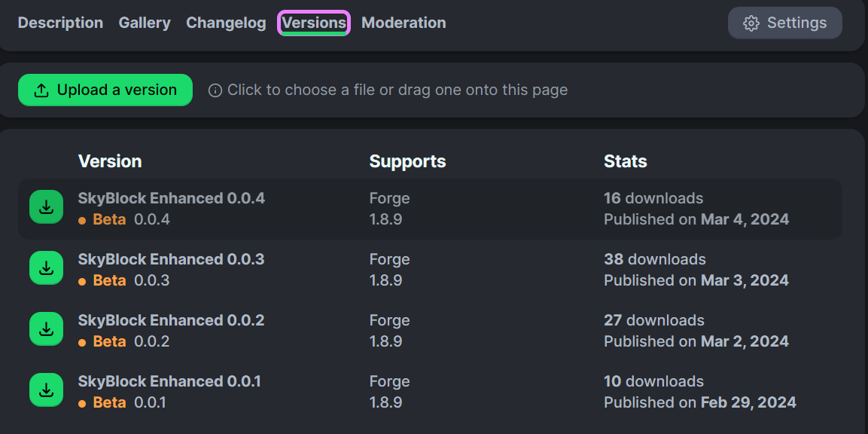Screen dimensions: 868x434
Task: Click the Beta 0.0.4 channel label
Action: (124, 219)
